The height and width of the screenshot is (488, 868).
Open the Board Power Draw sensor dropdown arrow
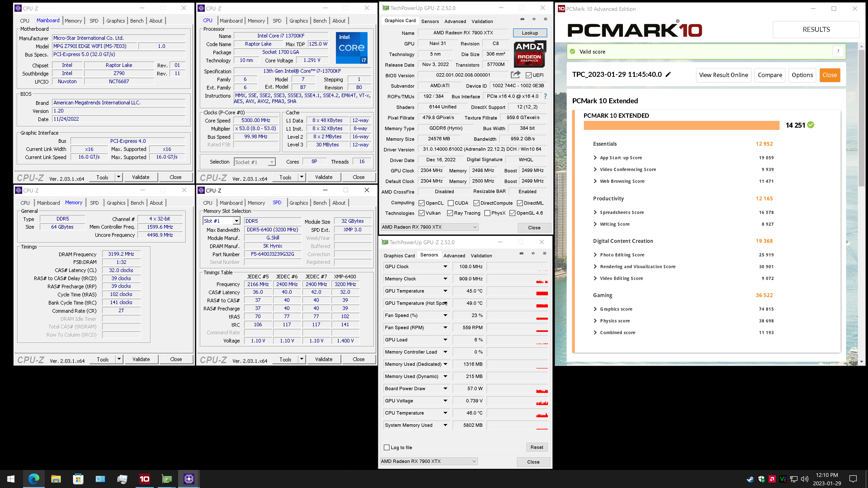445,389
